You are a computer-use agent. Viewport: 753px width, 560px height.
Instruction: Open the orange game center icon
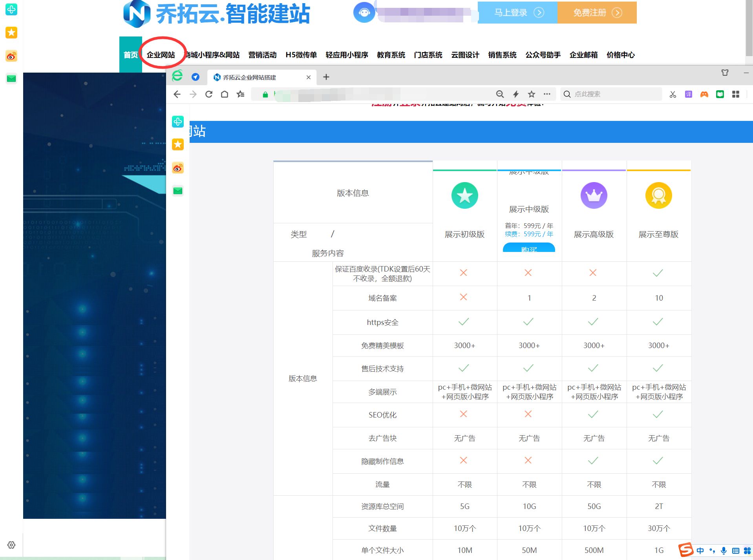point(704,94)
